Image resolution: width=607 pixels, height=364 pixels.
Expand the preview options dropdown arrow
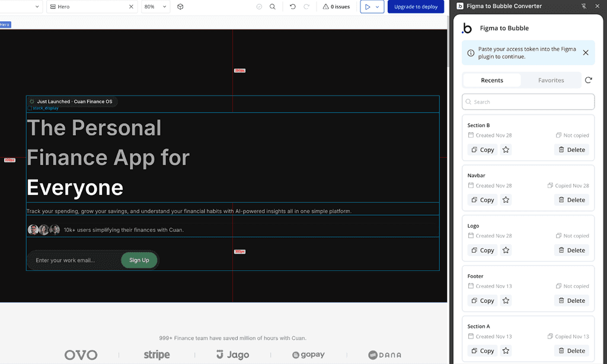point(378,7)
